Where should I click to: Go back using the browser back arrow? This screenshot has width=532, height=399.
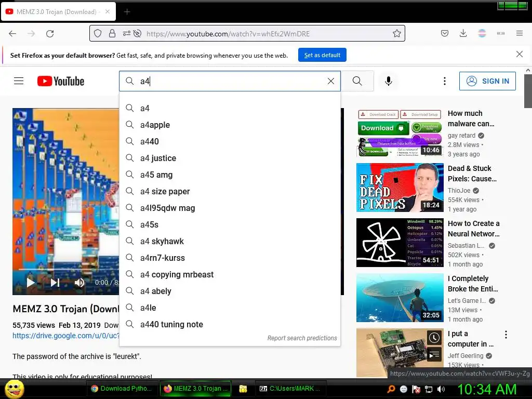click(12, 34)
